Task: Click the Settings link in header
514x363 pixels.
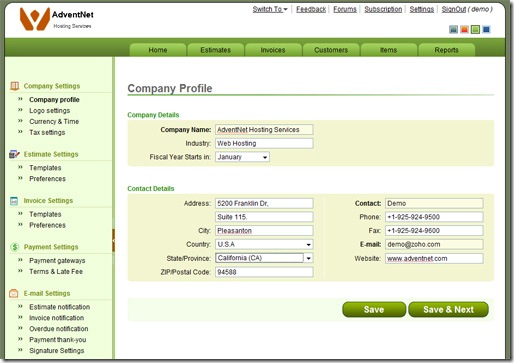Action: (422, 9)
